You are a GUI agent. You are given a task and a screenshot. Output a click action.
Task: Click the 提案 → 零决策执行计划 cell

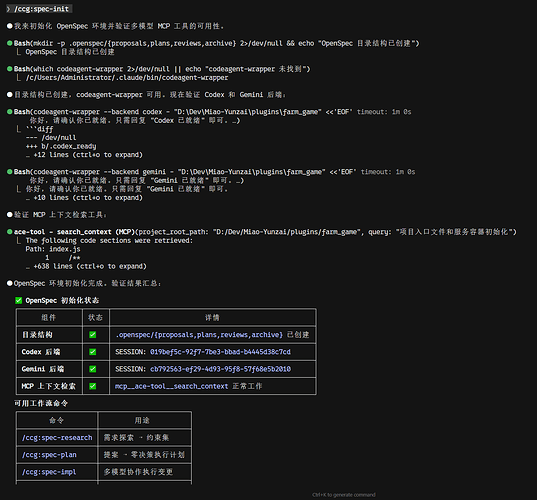click(x=144, y=455)
